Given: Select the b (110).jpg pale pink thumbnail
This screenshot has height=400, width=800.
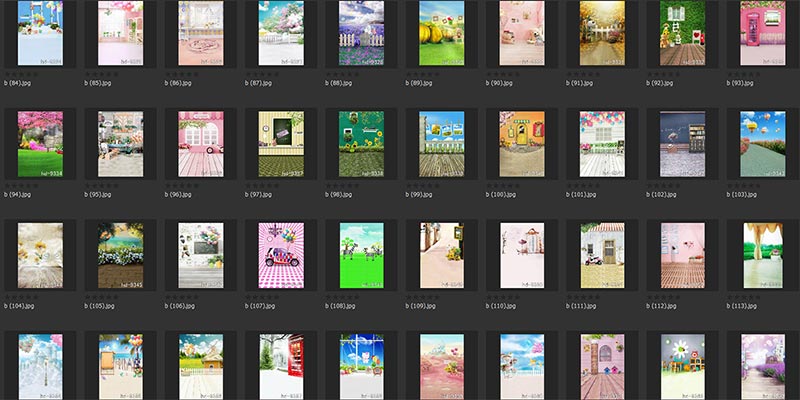Looking at the screenshot, I should tap(522, 255).
